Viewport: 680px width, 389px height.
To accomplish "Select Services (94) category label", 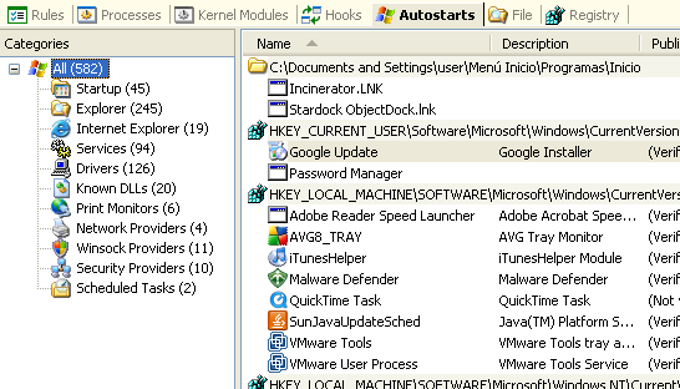I will (x=115, y=149).
